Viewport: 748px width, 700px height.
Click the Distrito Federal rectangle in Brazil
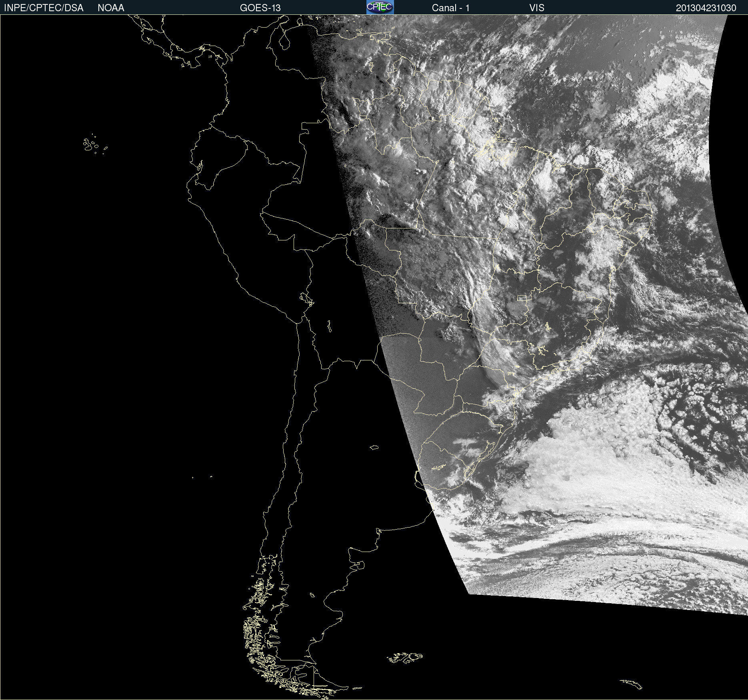point(522,298)
